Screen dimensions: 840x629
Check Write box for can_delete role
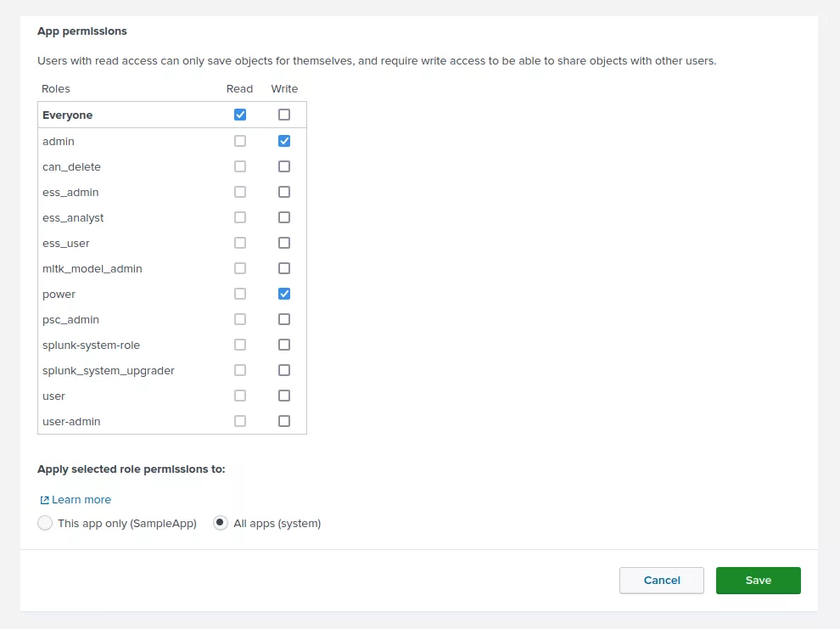coord(284,166)
